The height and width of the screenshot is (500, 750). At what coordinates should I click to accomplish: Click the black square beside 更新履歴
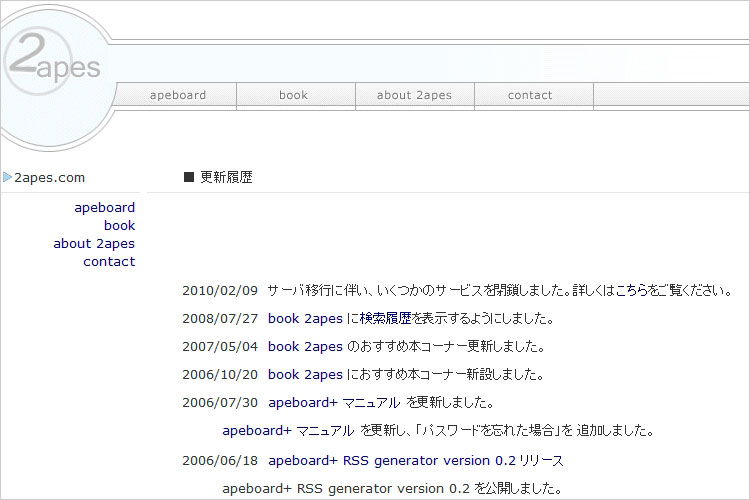189,177
